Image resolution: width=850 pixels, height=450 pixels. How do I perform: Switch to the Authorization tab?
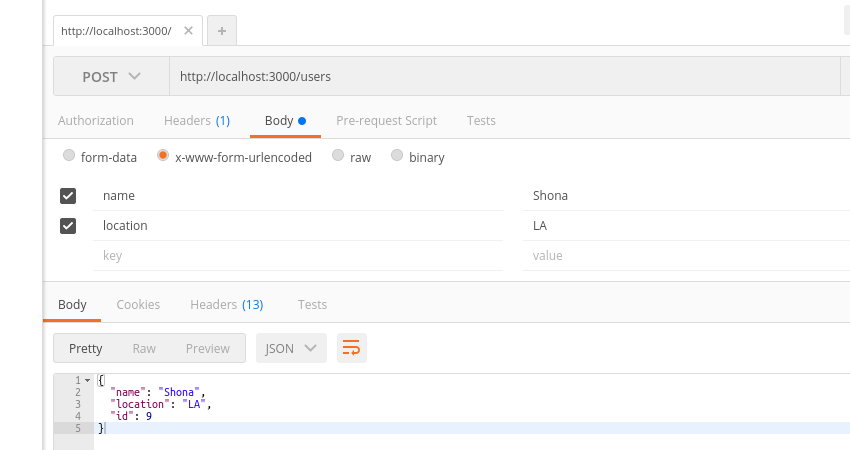coord(96,120)
